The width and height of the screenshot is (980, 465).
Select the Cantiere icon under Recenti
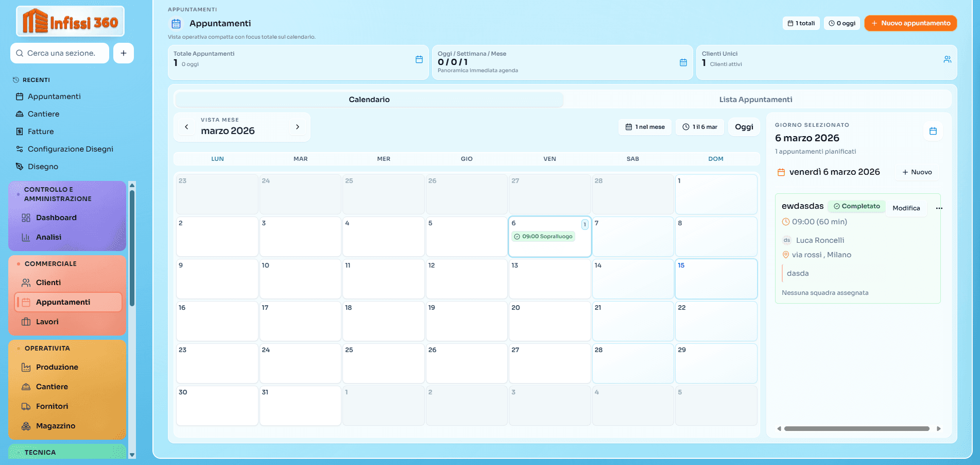tap(19, 114)
